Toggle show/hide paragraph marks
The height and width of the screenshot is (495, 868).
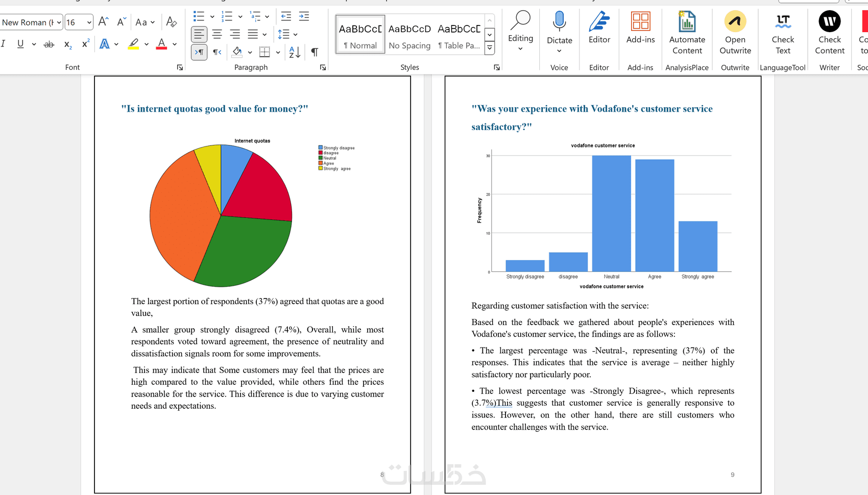point(315,52)
